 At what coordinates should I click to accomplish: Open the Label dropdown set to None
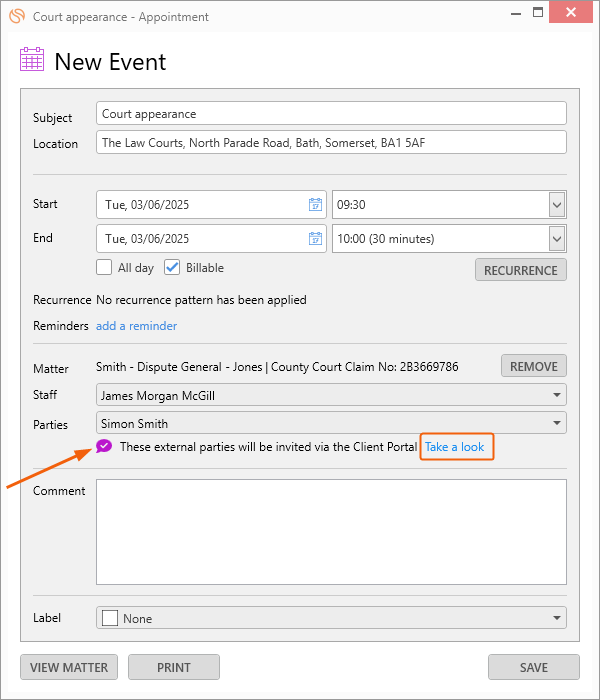(331, 618)
